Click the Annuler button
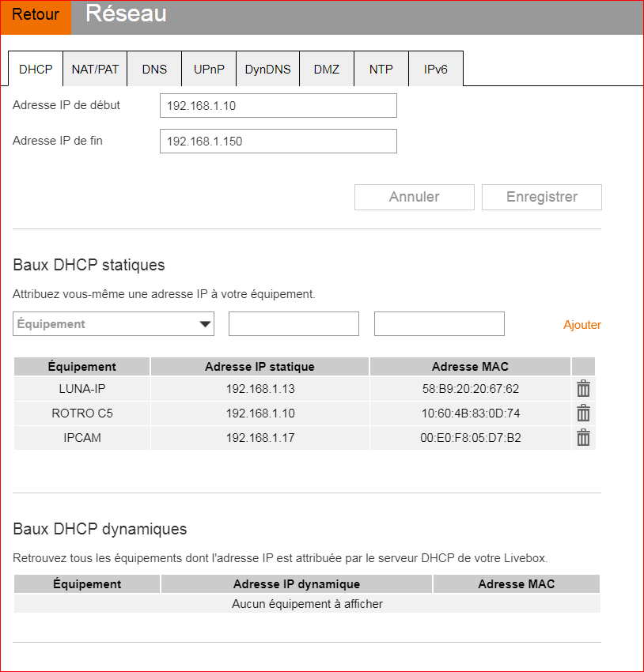644x672 pixels. [414, 197]
